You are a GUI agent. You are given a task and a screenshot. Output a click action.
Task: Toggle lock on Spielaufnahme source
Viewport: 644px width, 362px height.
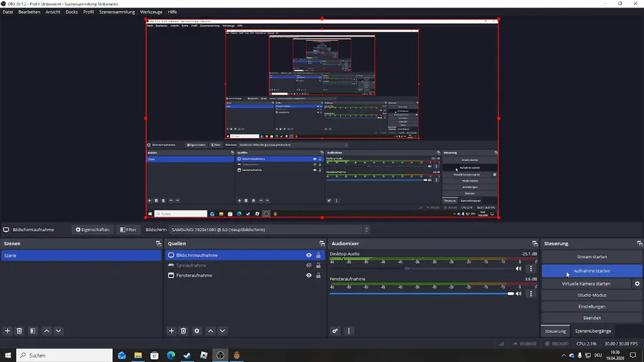pyautogui.click(x=318, y=265)
